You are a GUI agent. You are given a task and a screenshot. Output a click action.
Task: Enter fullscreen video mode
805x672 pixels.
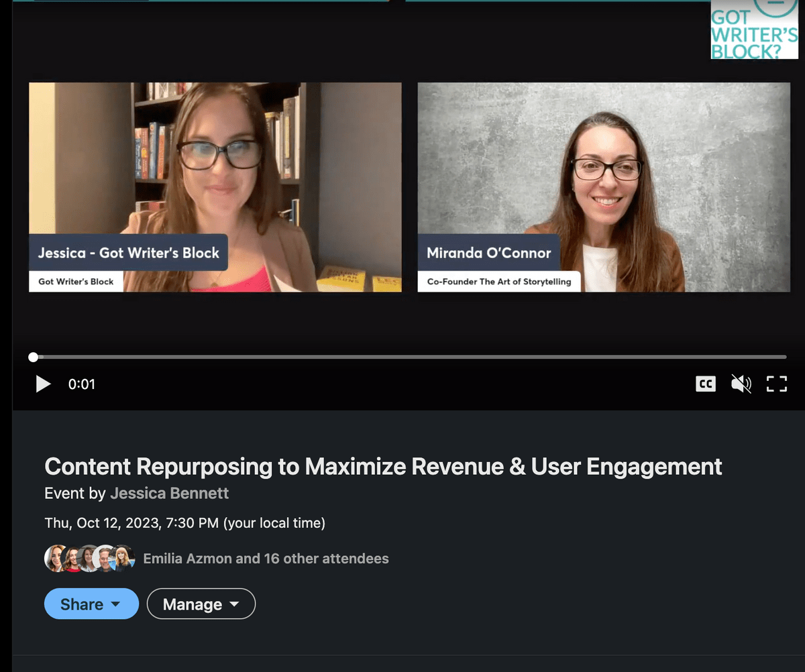coord(776,384)
